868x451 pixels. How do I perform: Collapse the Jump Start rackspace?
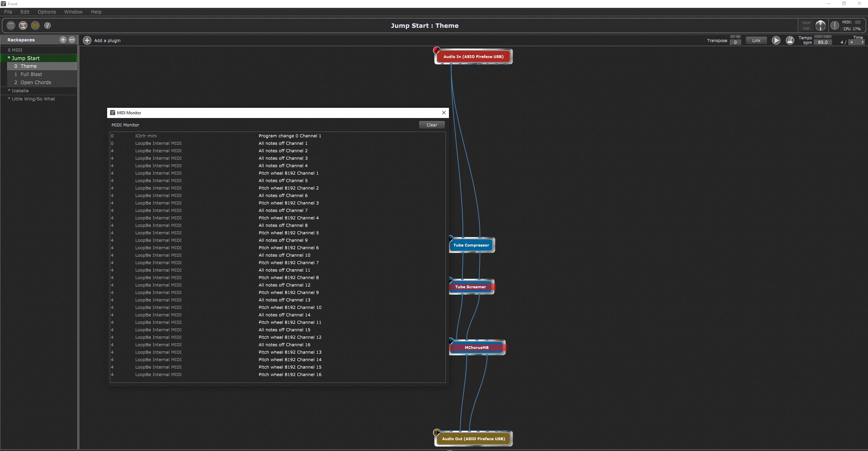9,58
